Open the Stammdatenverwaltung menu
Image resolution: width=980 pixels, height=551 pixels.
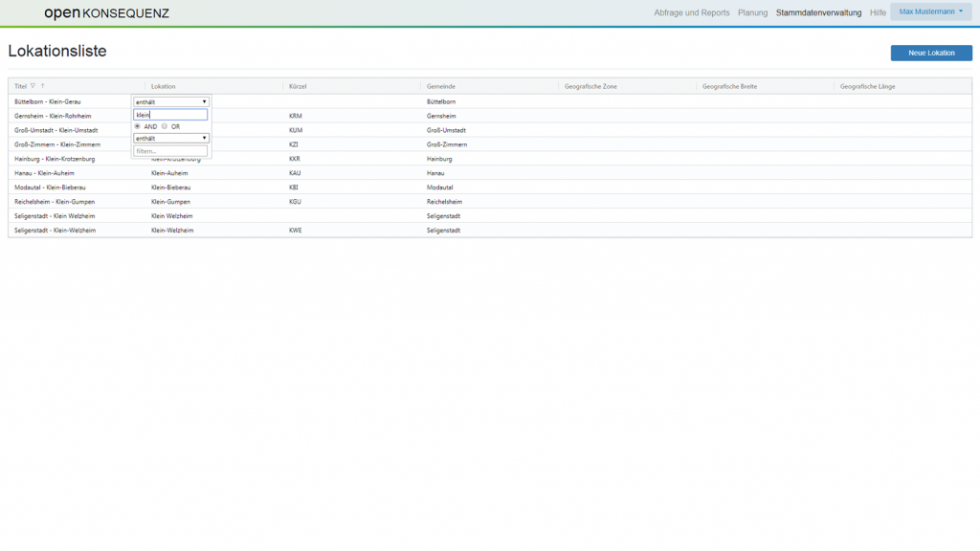(x=818, y=12)
